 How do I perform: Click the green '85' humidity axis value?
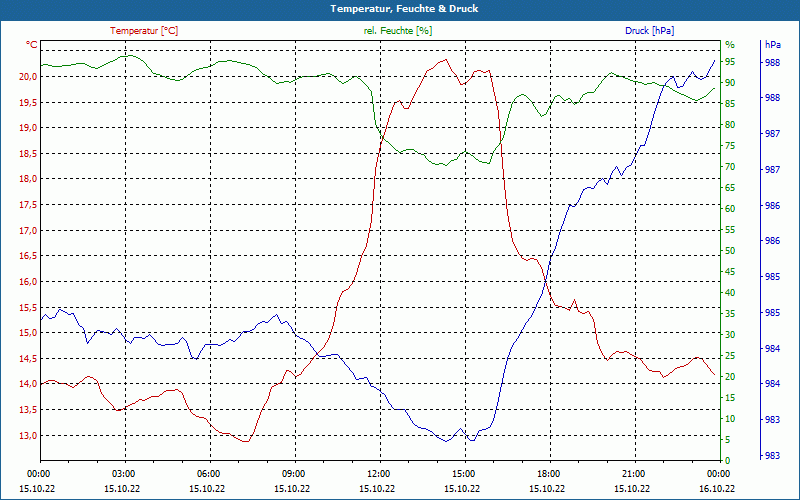730,104
